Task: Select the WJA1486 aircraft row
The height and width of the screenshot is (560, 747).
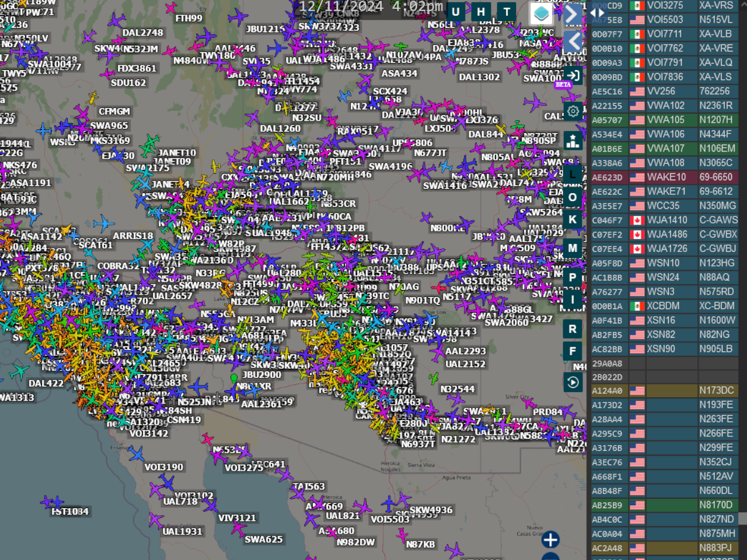Action: point(664,234)
